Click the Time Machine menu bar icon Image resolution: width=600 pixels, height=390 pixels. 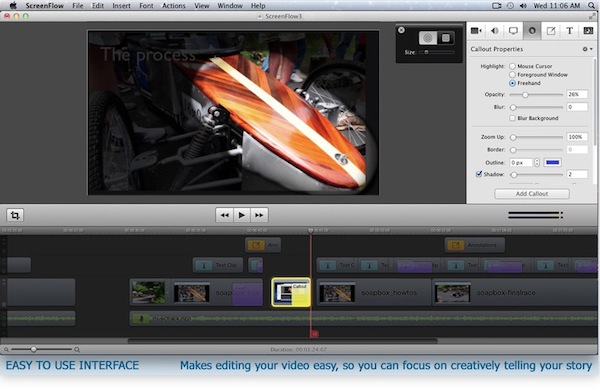click(510, 6)
